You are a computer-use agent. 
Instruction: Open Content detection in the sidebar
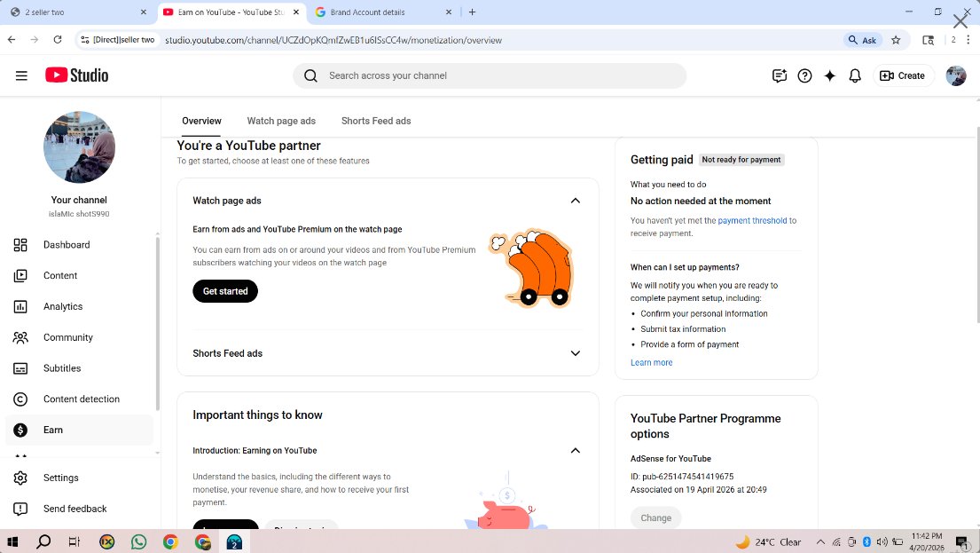[x=79, y=399]
